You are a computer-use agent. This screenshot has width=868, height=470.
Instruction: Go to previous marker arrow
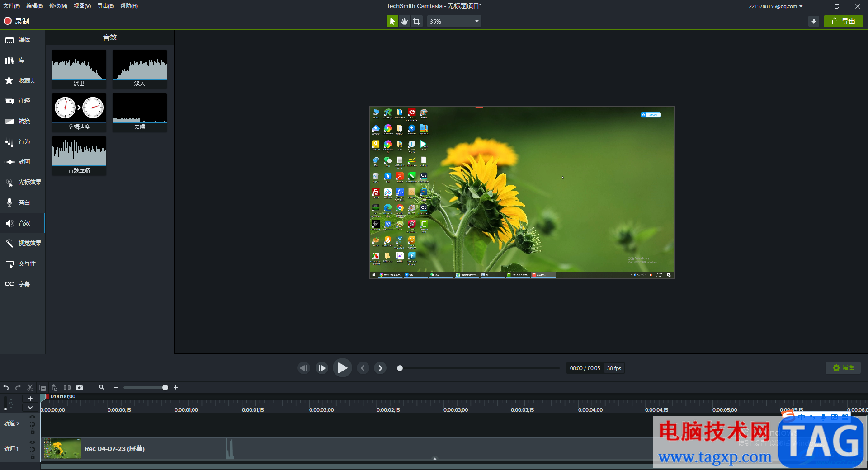click(x=363, y=368)
